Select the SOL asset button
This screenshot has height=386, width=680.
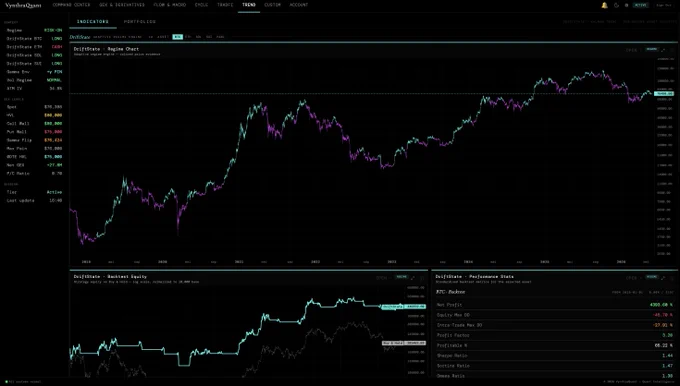199,37
